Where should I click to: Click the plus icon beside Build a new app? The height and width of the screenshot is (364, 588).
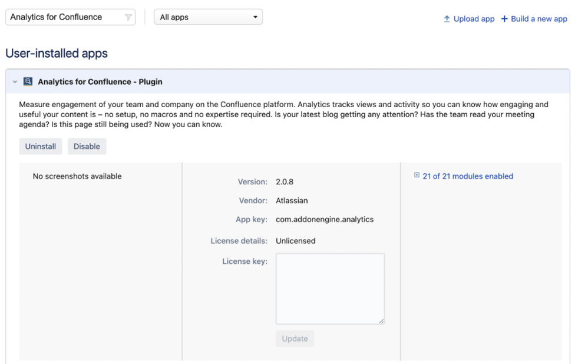tap(504, 19)
